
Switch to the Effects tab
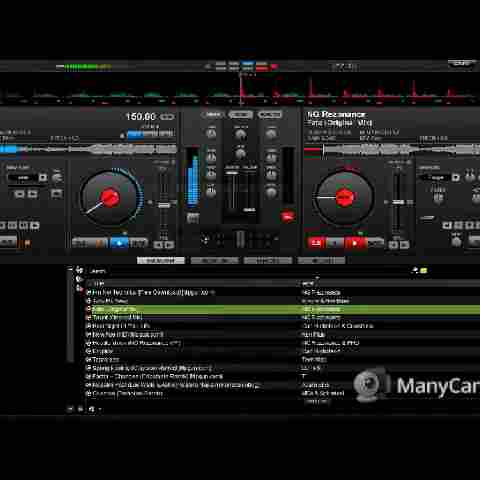(268, 260)
